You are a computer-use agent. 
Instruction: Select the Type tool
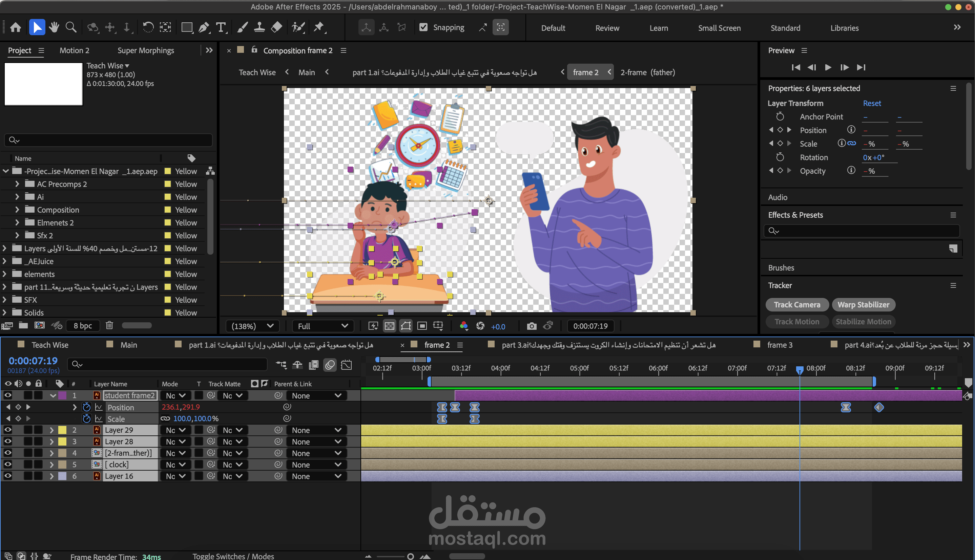(221, 27)
